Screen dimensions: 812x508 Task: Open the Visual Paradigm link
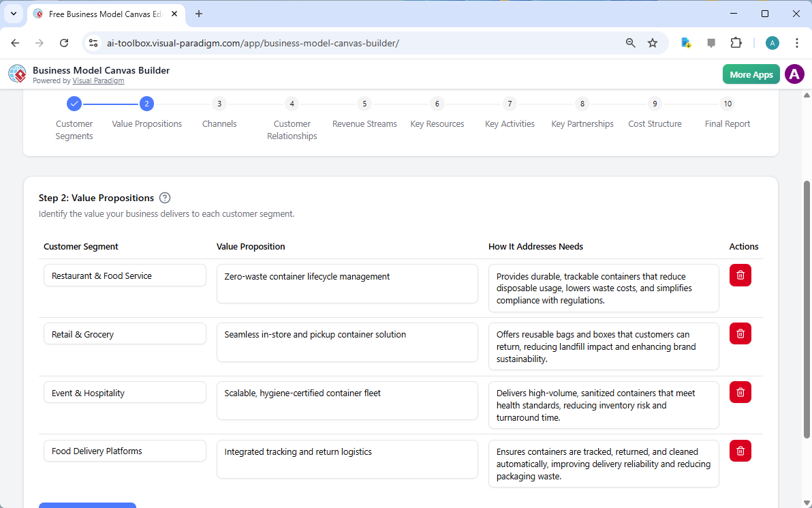98,80
